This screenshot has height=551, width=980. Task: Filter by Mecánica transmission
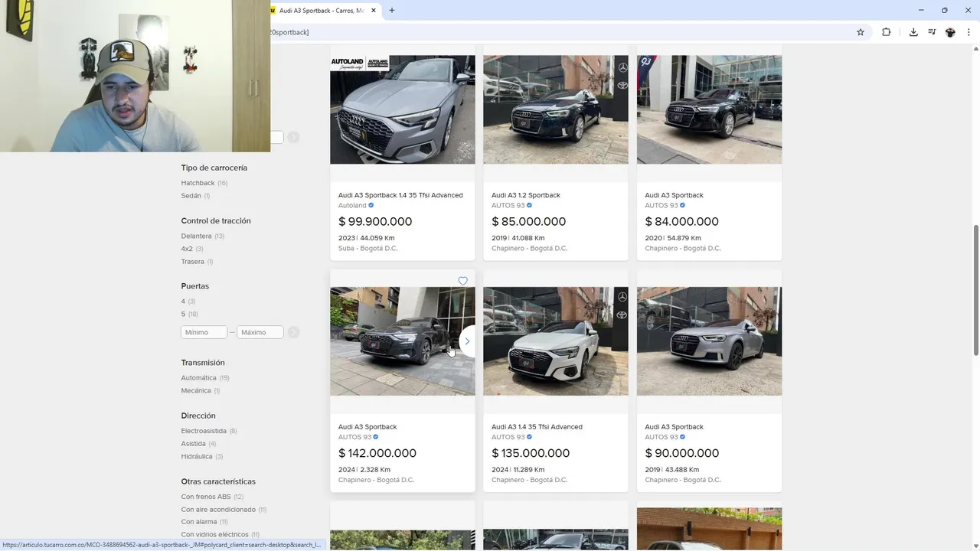[196, 390]
